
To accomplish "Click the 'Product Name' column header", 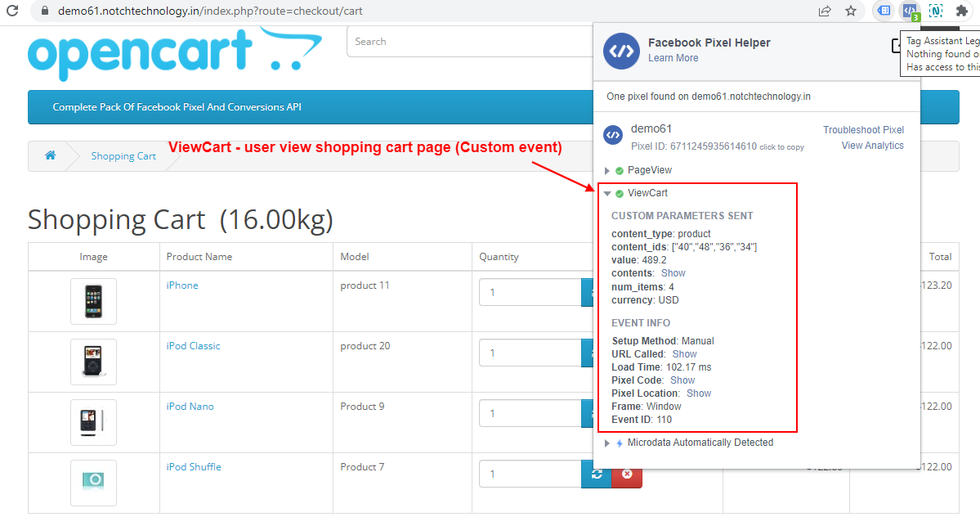I will (x=199, y=257).
